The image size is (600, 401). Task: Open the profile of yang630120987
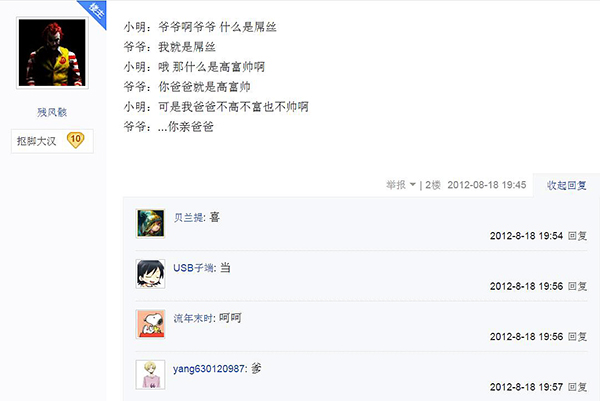pyautogui.click(x=209, y=369)
